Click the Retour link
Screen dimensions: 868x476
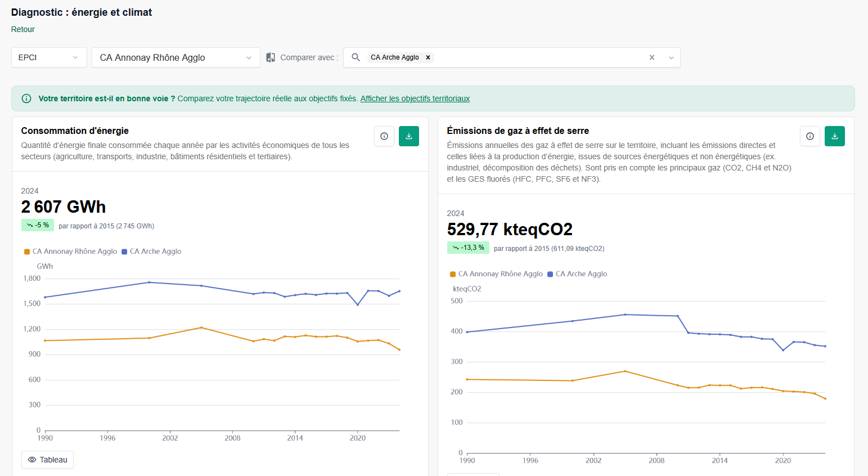[x=23, y=29]
